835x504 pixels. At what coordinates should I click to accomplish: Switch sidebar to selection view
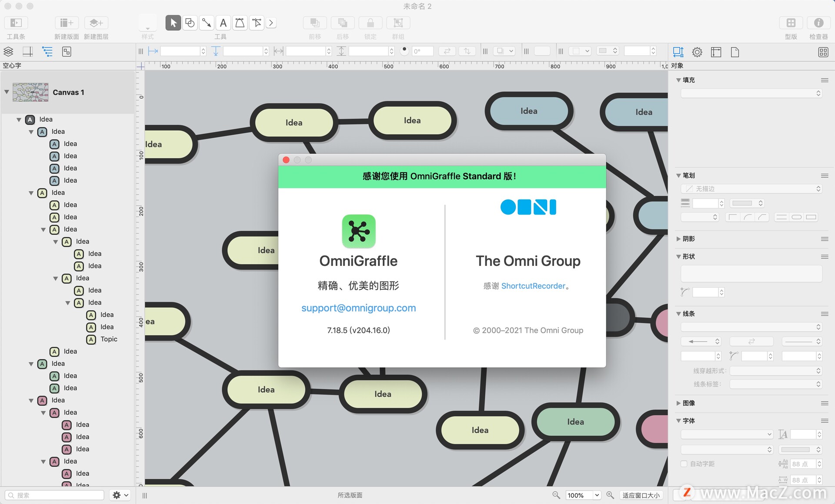tap(67, 52)
